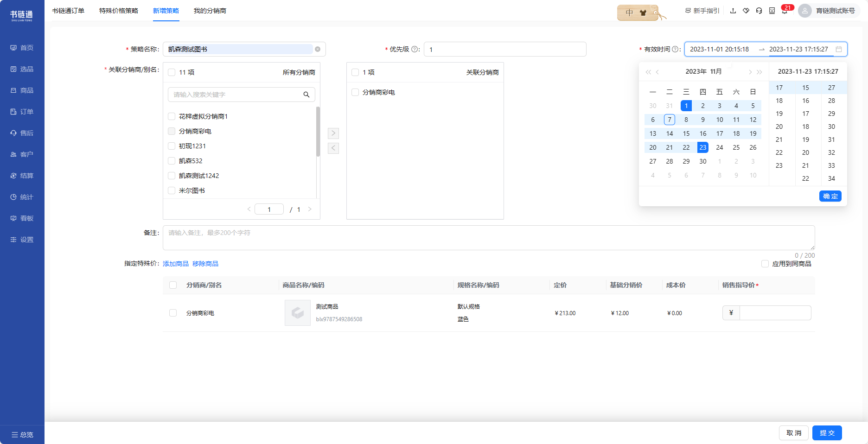
Task: Switch to 书链通订单 tab
Action: coord(68,11)
